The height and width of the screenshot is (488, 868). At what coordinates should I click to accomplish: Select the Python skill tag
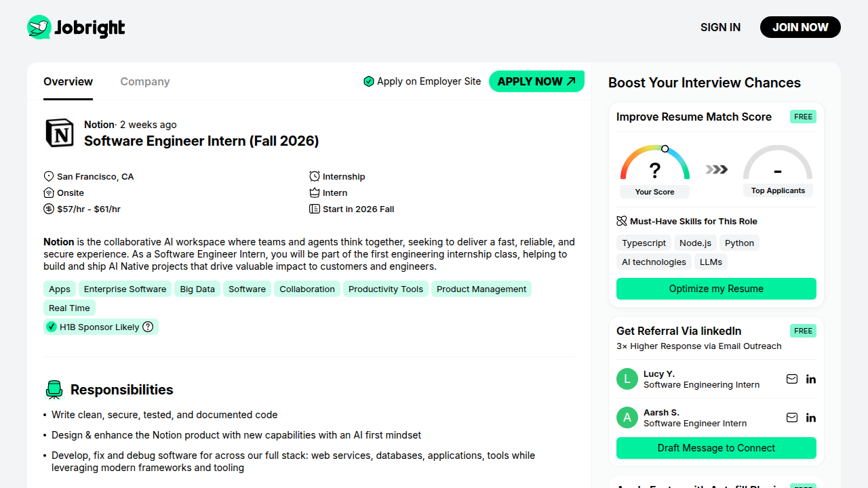pyautogui.click(x=739, y=243)
